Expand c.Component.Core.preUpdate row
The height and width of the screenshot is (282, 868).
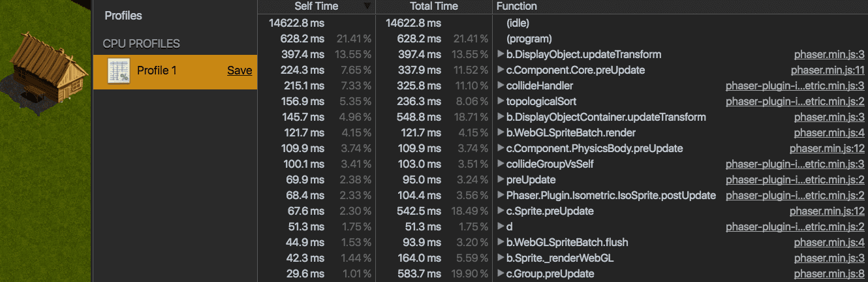pyautogui.click(x=501, y=70)
